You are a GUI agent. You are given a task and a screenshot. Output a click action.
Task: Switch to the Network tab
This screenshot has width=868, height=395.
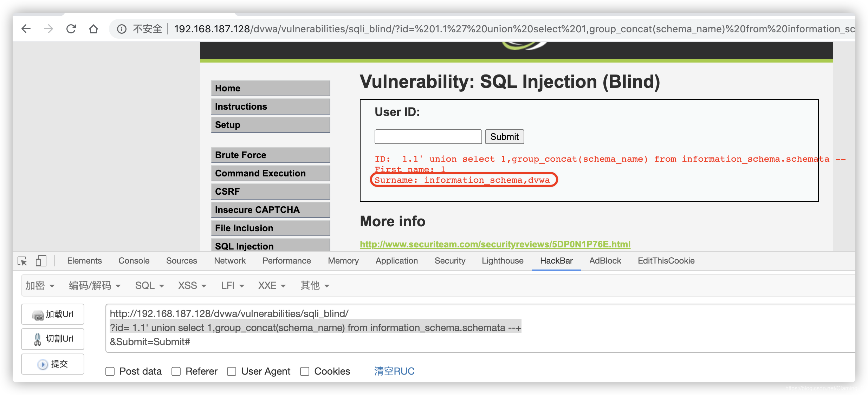pos(230,261)
